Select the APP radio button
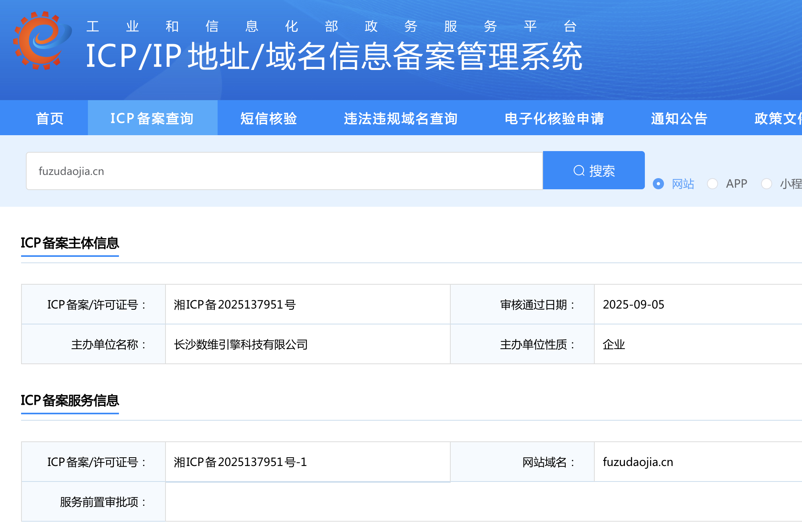The image size is (802, 532). click(x=712, y=184)
